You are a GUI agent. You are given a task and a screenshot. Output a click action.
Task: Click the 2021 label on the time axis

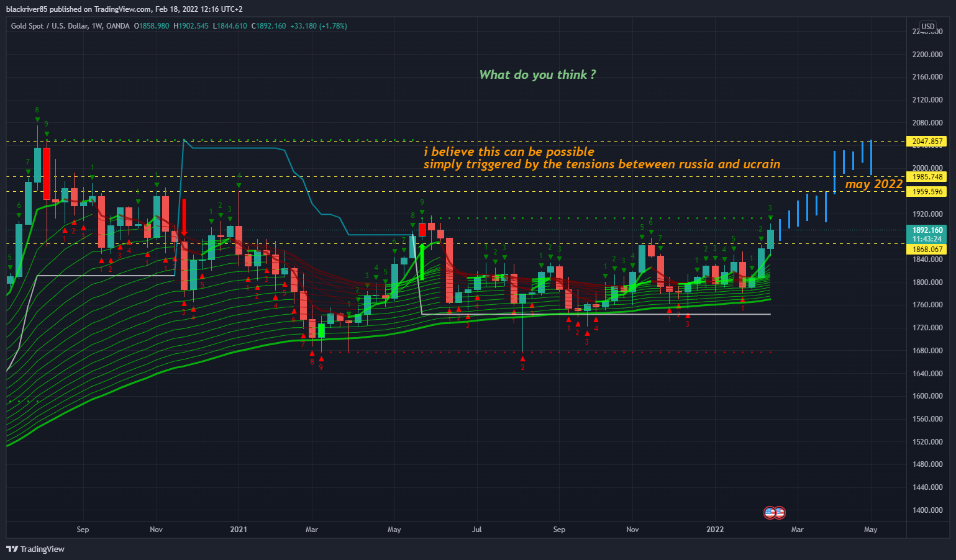click(x=239, y=530)
